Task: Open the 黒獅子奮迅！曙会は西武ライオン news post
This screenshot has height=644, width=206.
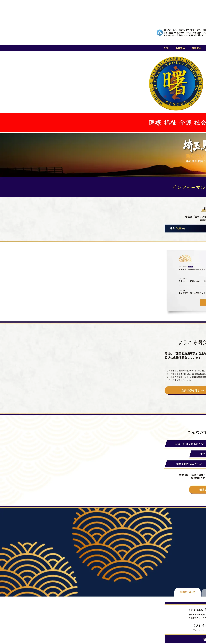Action: (x=192, y=293)
